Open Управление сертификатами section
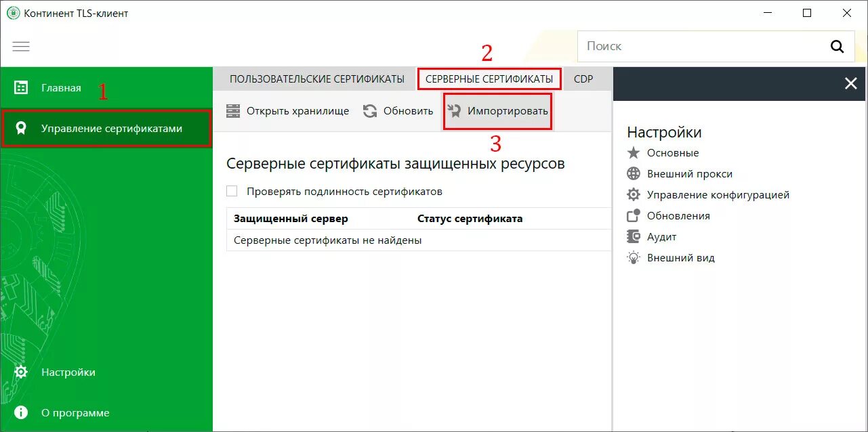This screenshot has width=868, height=432. coord(106,128)
